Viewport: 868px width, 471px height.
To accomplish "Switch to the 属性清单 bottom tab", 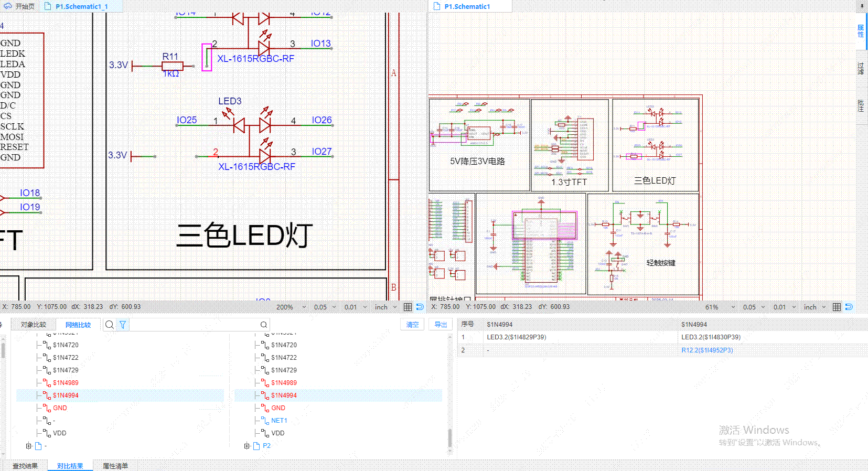I will point(115,466).
